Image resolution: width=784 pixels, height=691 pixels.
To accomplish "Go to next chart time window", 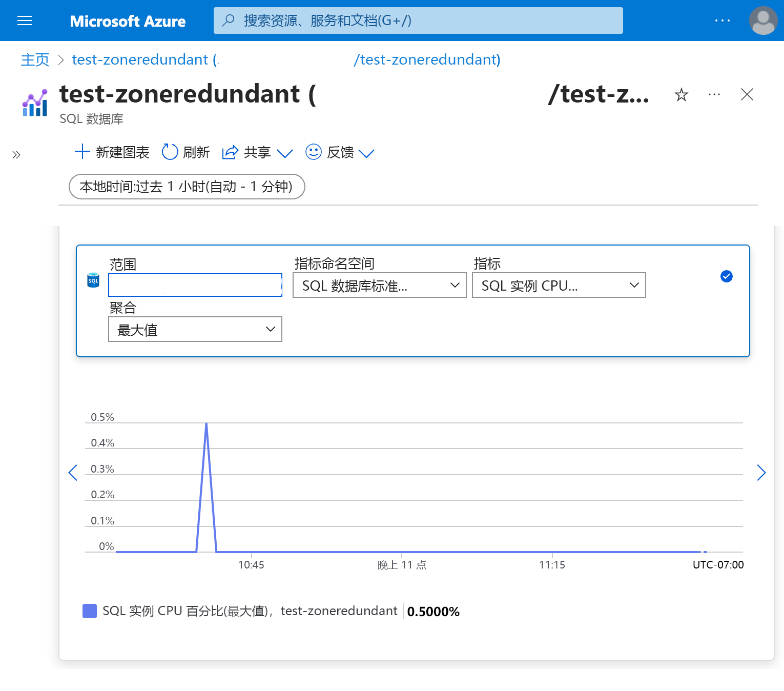I will pyautogui.click(x=761, y=473).
